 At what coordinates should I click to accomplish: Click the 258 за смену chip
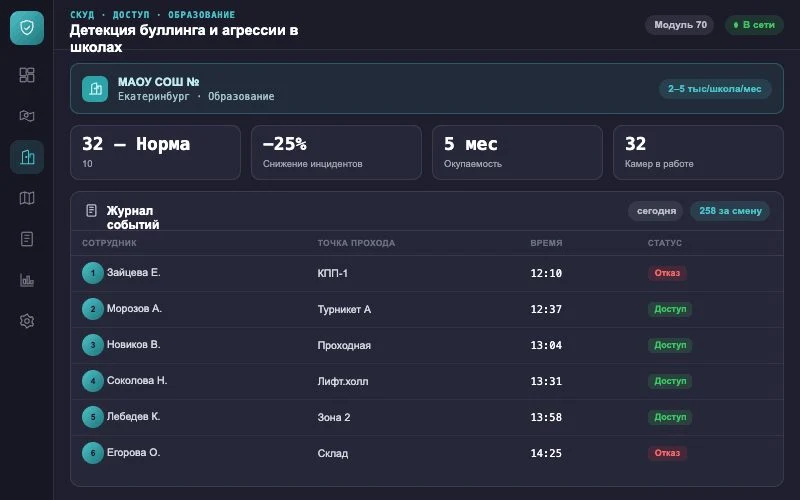click(x=730, y=211)
